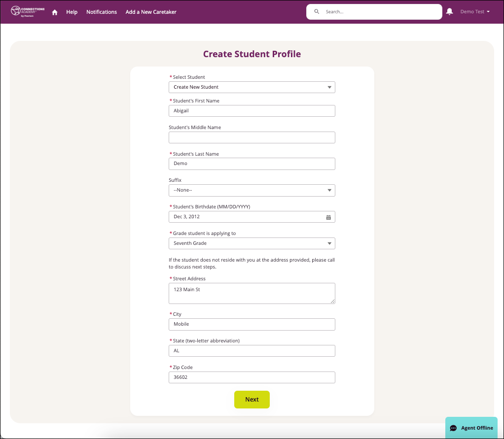Open the Suffix dropdown showing --None--
The image size is (504, 439).
tap(252, 190)
